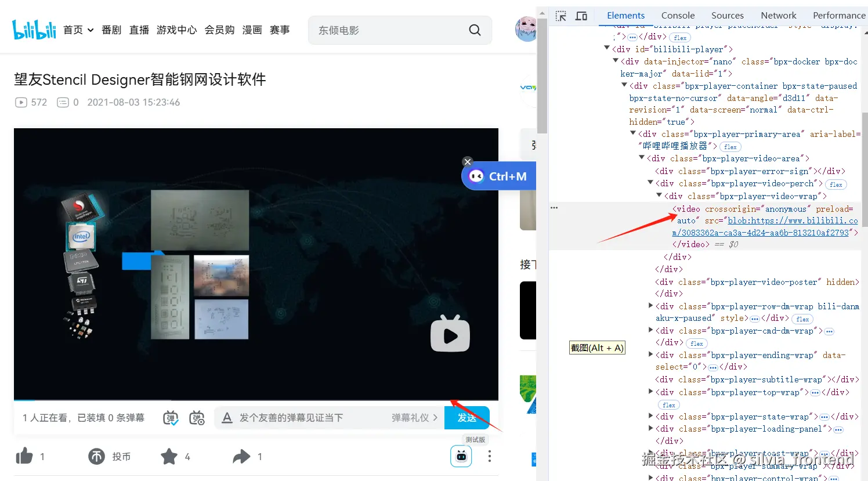Switch to the Network tab

click(779, 16)
